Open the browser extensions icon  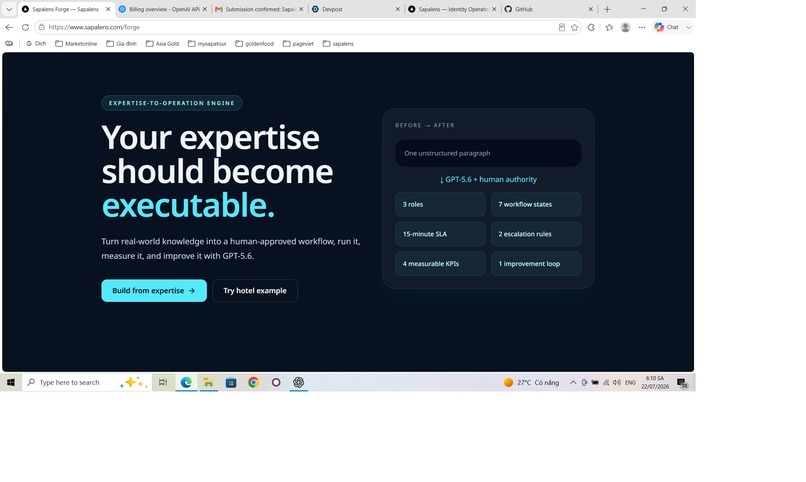point(591,27)
